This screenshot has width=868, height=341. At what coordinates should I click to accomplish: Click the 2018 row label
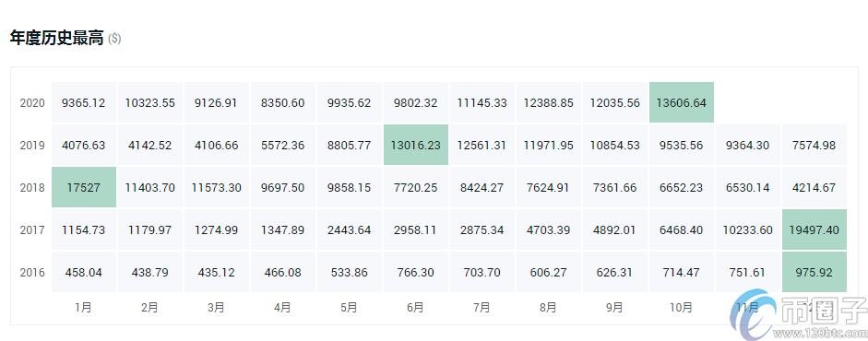point(32,188)
